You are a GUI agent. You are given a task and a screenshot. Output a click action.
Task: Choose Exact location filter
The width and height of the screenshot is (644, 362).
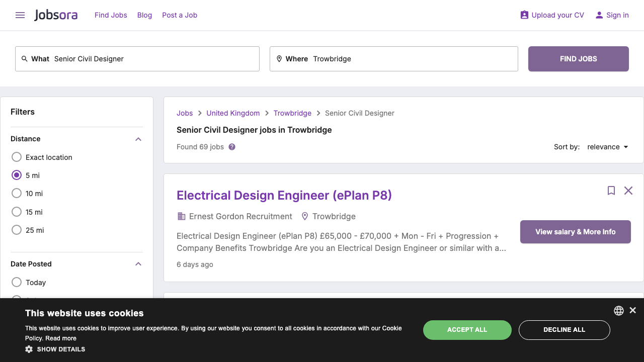[x=16, y=157]
